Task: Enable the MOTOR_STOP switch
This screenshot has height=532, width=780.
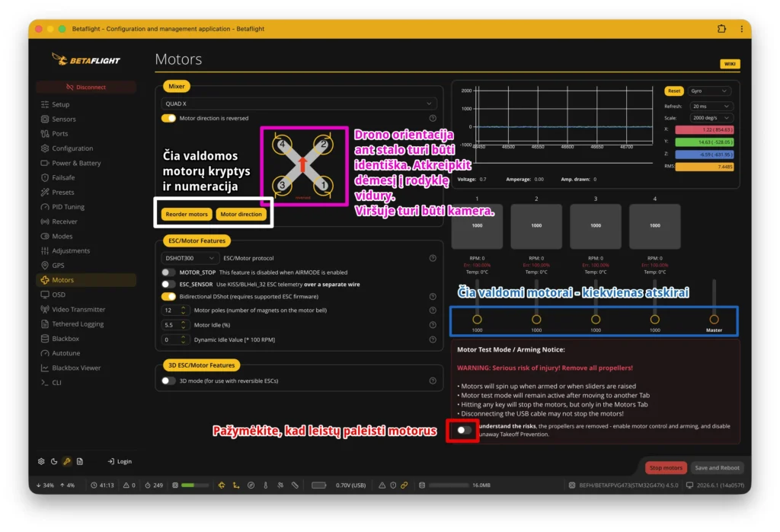Action: click(168, 272)
